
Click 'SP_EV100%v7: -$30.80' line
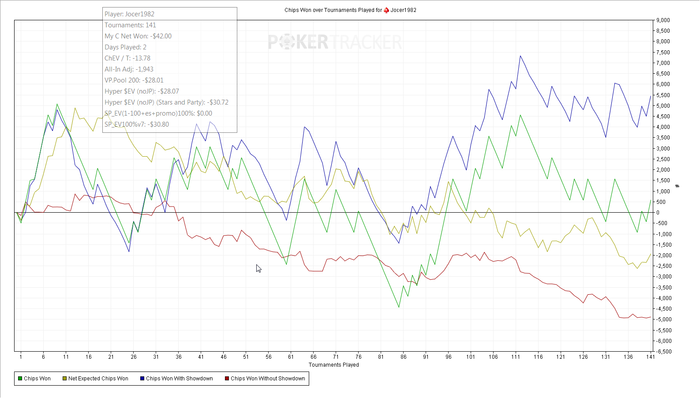click(x=137, y=124)
